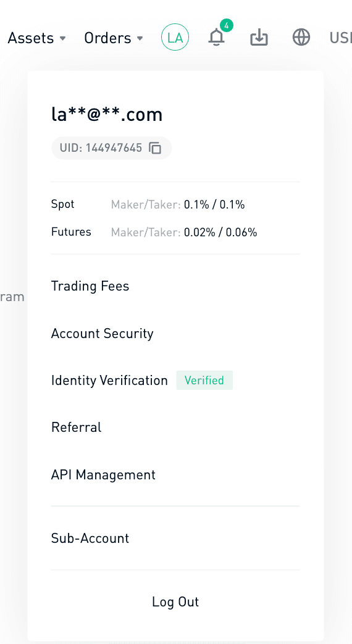
Task: Expand the Assets dropdown menu
Action: coord(37,38)
